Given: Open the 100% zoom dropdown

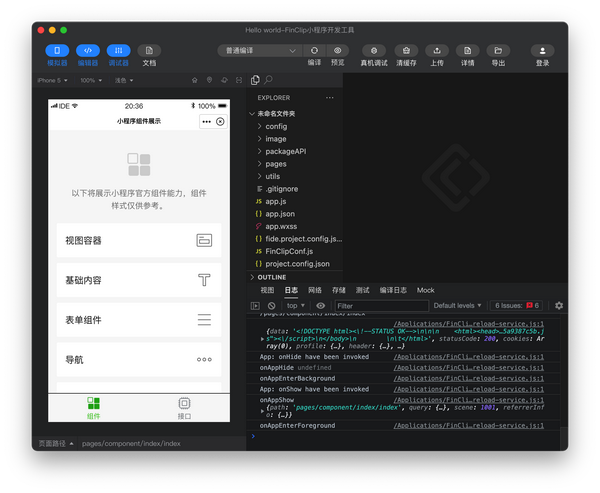Looking at the screenshot, I should coord(91,80).
